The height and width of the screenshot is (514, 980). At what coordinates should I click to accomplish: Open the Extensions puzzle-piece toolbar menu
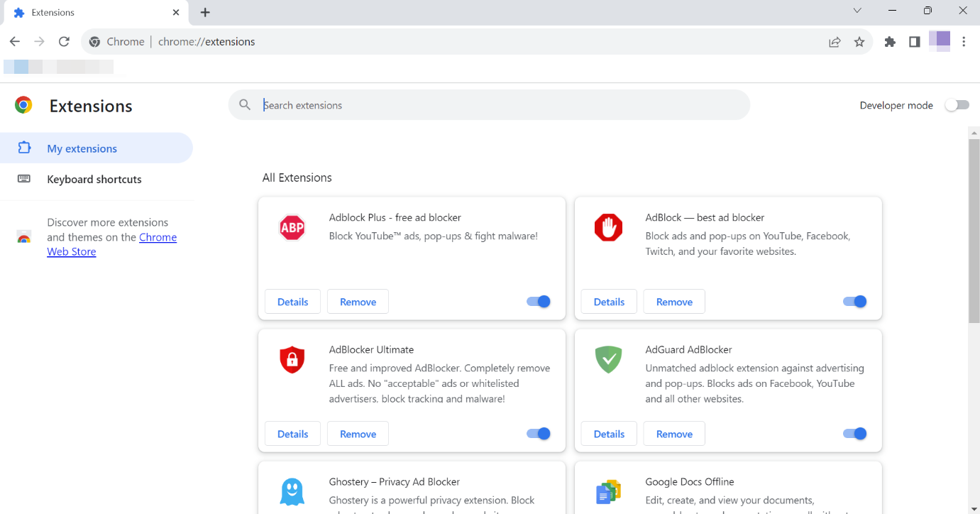click(890, 42)
